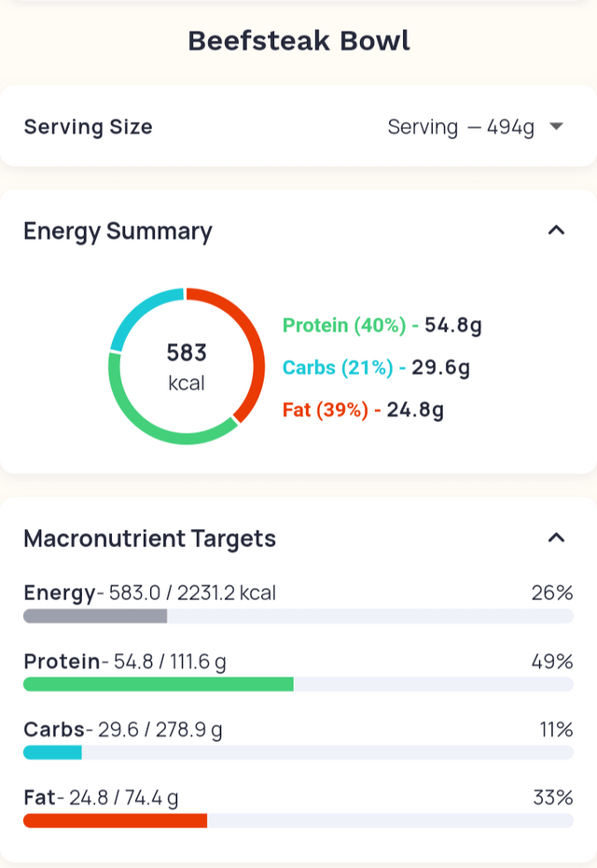Open the Serving size dropdown arrow

coord(557,127)
